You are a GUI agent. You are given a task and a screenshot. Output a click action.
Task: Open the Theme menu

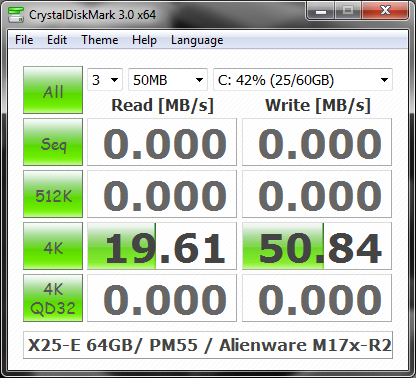tap(100, 40)
